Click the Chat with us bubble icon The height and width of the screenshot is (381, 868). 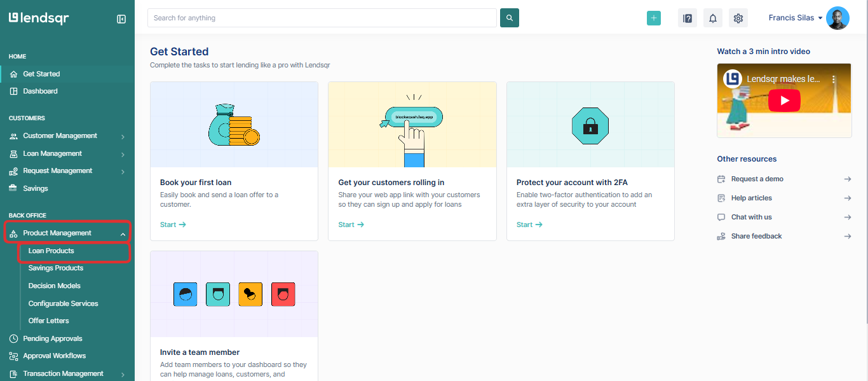click(721, 218)
